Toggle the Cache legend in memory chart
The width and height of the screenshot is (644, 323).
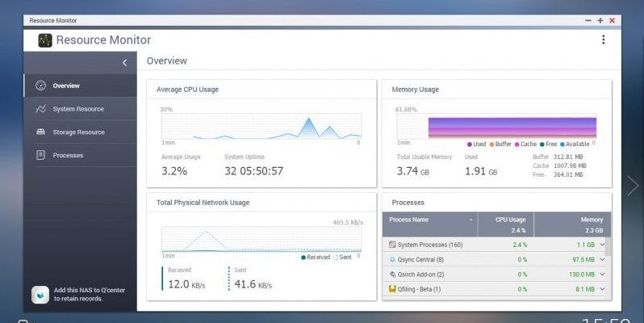525,145
